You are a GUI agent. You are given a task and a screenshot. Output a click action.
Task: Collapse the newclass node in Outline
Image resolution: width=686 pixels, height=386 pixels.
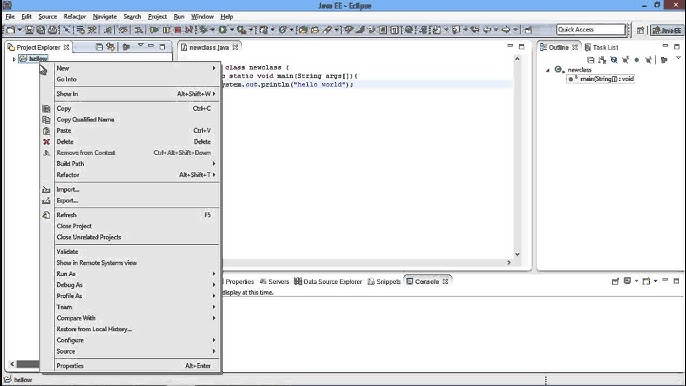[548, 70]
